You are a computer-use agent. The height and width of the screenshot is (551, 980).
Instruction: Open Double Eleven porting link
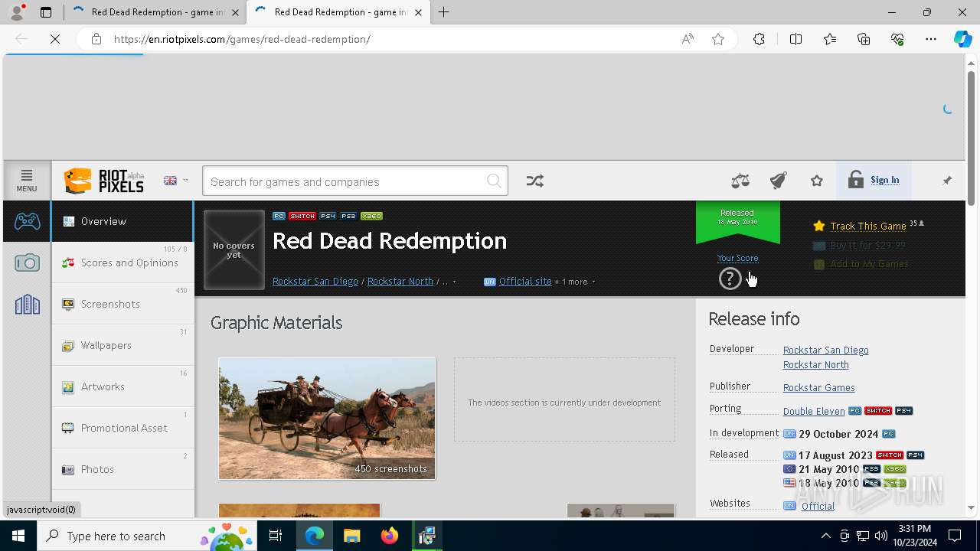pyautogui.click(x=814, y=411)
